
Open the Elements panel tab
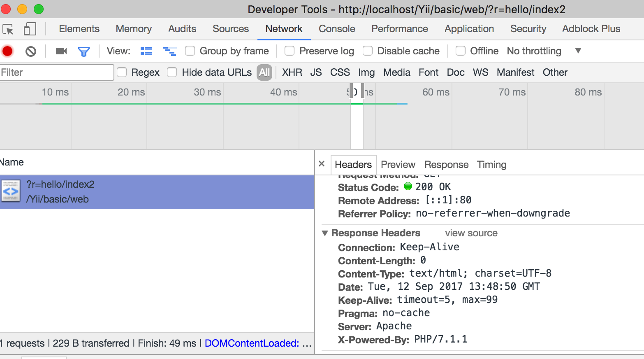point(79,29)
